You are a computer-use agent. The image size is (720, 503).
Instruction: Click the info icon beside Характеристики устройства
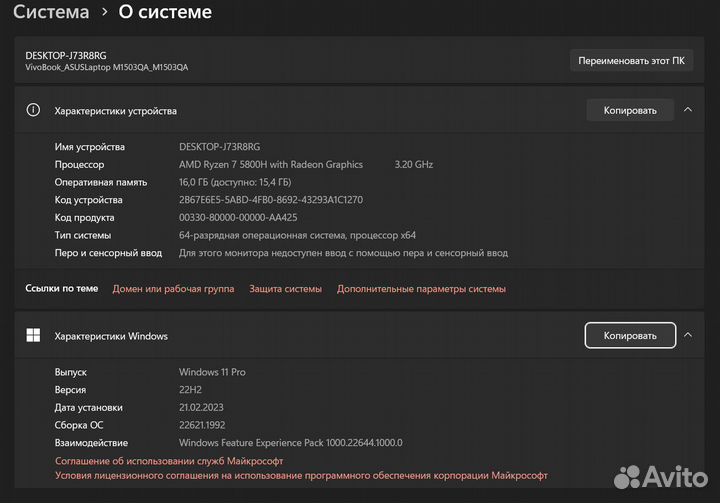click(33, 111)
